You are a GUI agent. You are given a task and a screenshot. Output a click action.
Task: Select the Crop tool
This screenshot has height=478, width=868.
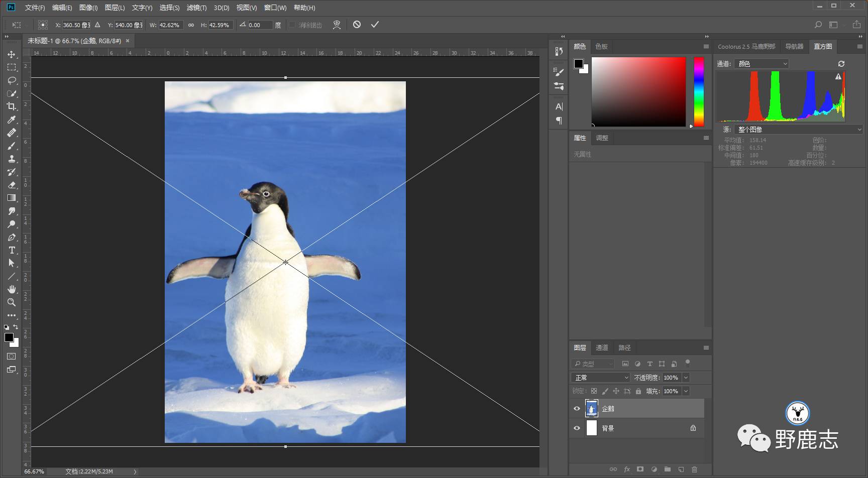tap(12, 106)
